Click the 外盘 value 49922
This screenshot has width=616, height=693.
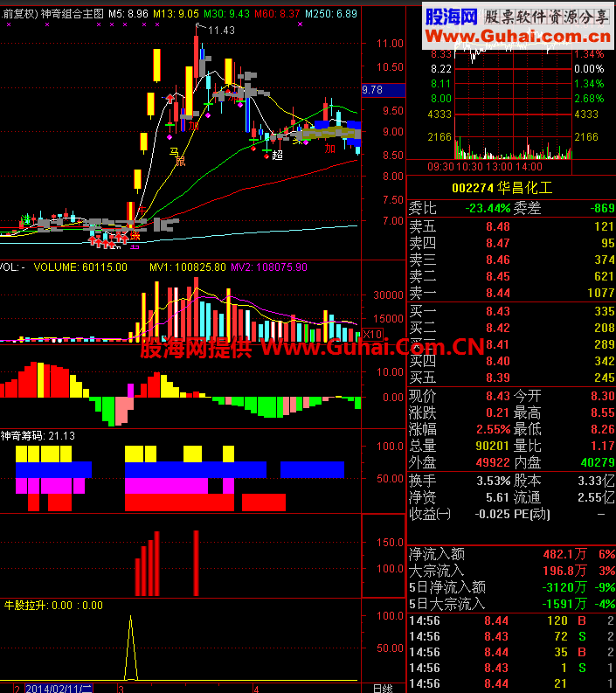493,463
